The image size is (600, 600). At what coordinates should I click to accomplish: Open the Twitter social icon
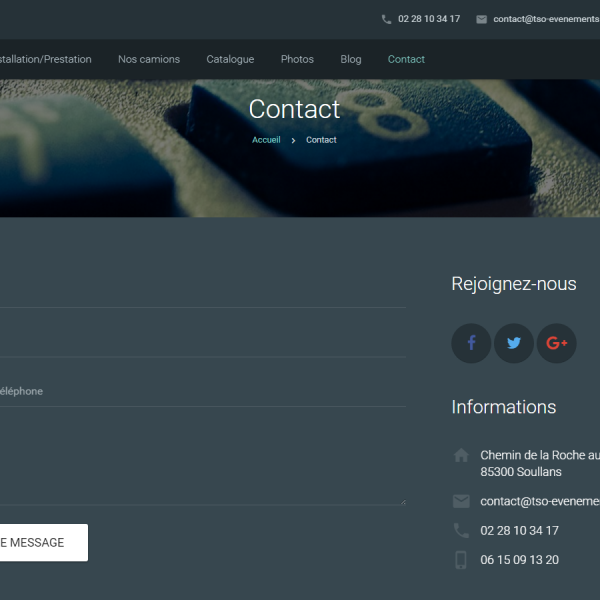click(514, 343)
